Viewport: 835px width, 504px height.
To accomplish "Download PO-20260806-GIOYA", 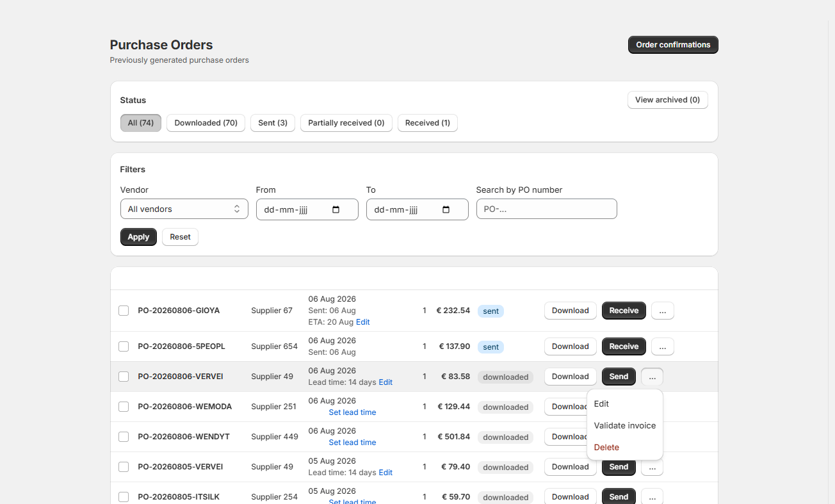I will [571, 311].
